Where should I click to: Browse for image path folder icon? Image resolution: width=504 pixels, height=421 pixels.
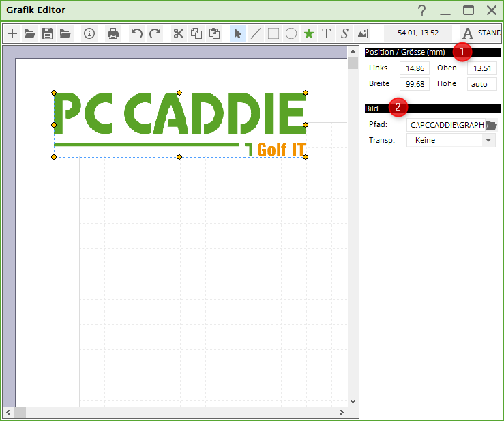coord(492,125)
